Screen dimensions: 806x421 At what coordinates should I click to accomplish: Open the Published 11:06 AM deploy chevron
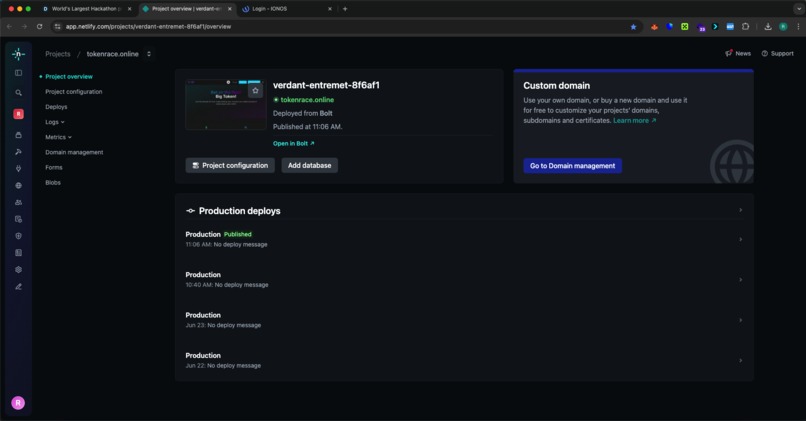click(741, 240)
